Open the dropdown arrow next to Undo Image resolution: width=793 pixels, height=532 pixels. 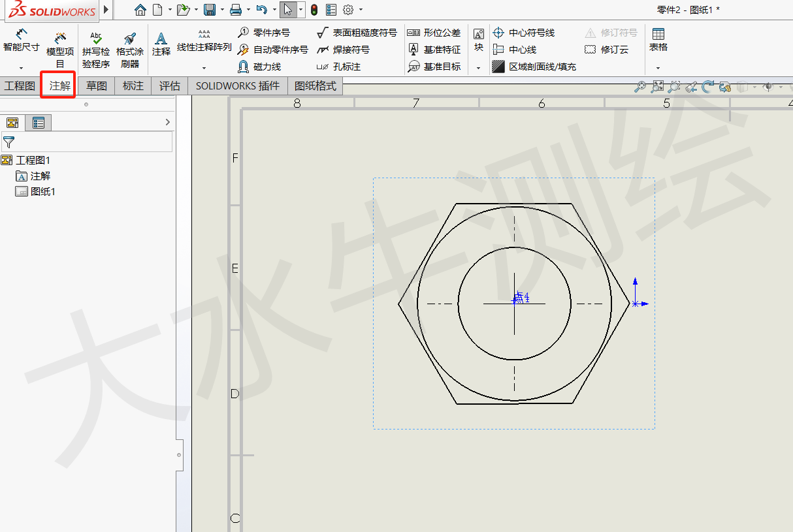[274, 10]
